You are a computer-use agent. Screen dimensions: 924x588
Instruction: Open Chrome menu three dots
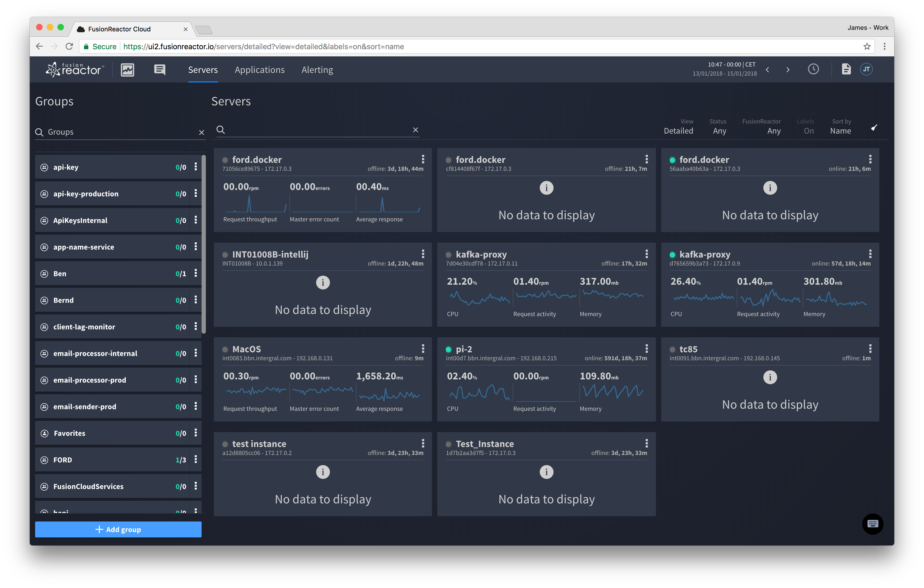[x=884, y=47]
